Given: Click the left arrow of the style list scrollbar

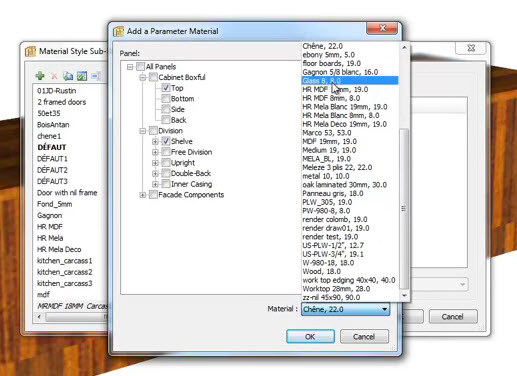Looking at the screenshot, I should 40,317.
